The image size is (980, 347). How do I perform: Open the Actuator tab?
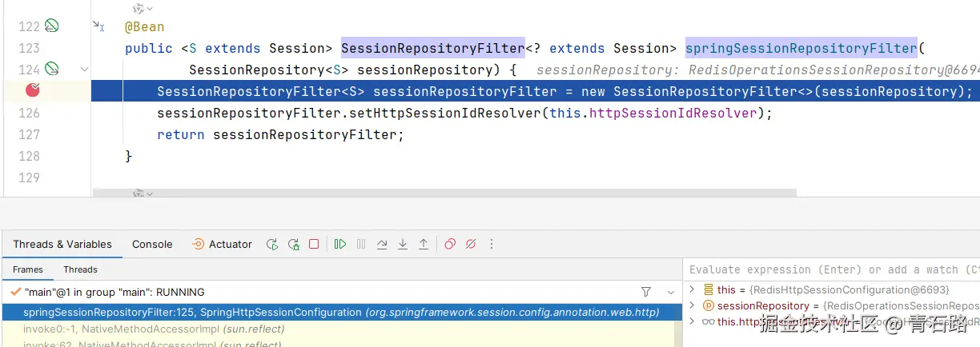(x=222, y=244)
